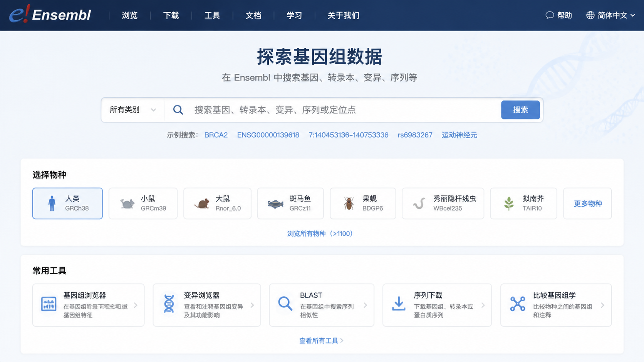Image resolution: width=644 pixels, height=362 pixels.
Task: Click the 比较基因组学 card title
Action: click(x=554, y=295)
